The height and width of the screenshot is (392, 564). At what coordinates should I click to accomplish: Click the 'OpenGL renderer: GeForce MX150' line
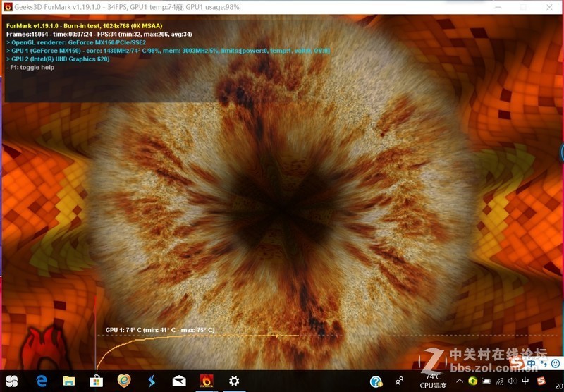76,42
